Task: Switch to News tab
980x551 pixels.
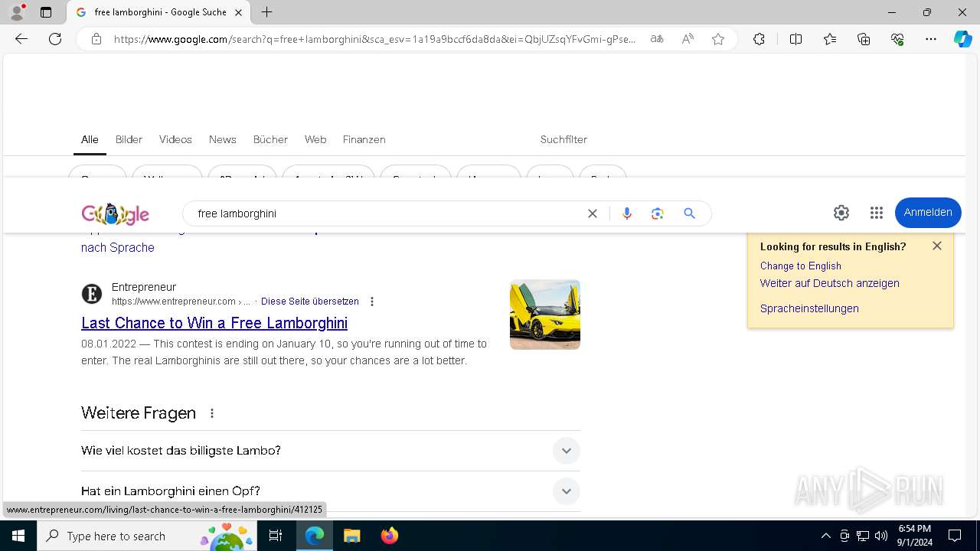Action: (x=222, y=139)
